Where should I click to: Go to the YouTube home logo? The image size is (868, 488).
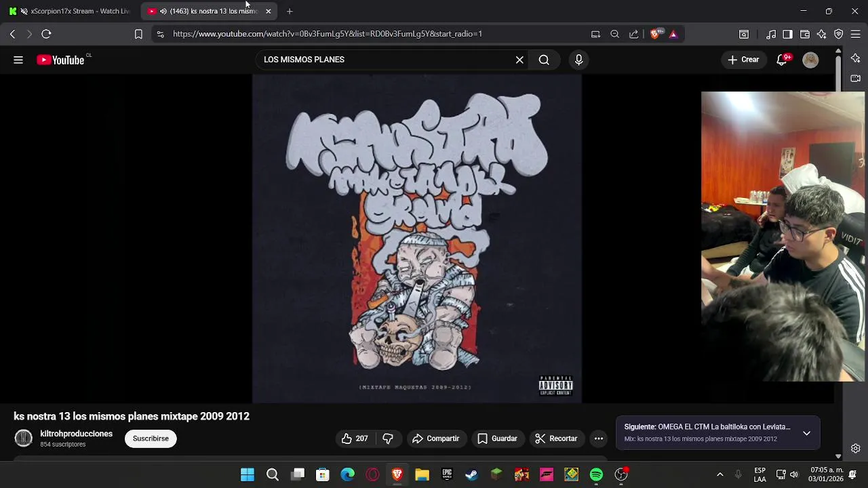click(61, 60)
